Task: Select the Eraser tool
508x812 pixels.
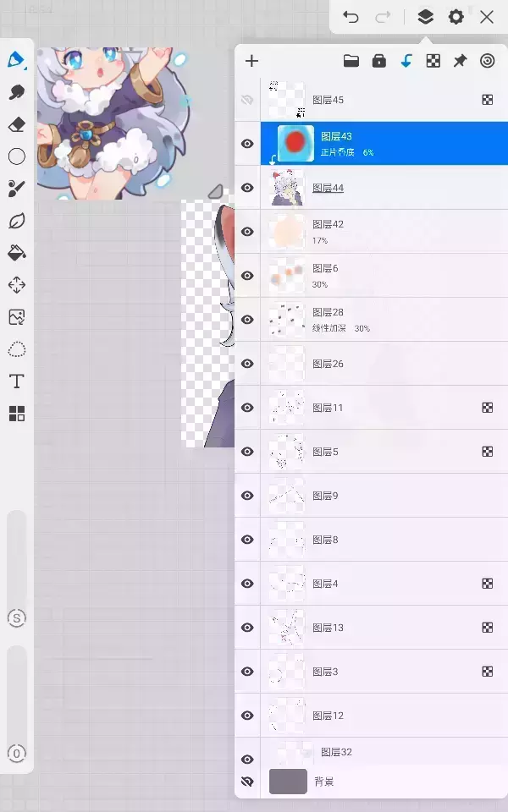Action: (x=17, y=124)
